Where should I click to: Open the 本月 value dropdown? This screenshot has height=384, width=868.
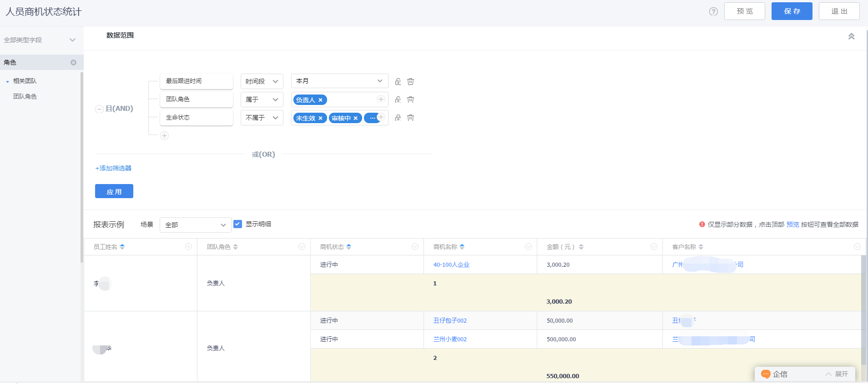(340, 81)
